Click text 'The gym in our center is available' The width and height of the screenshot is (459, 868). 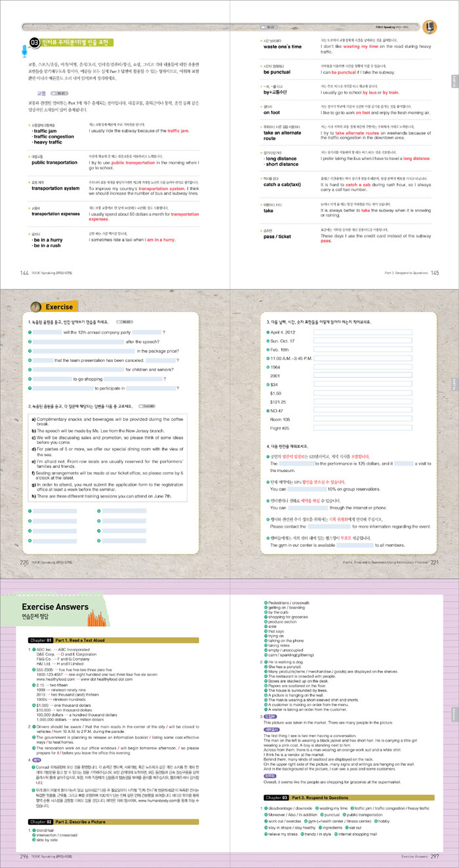303,544
